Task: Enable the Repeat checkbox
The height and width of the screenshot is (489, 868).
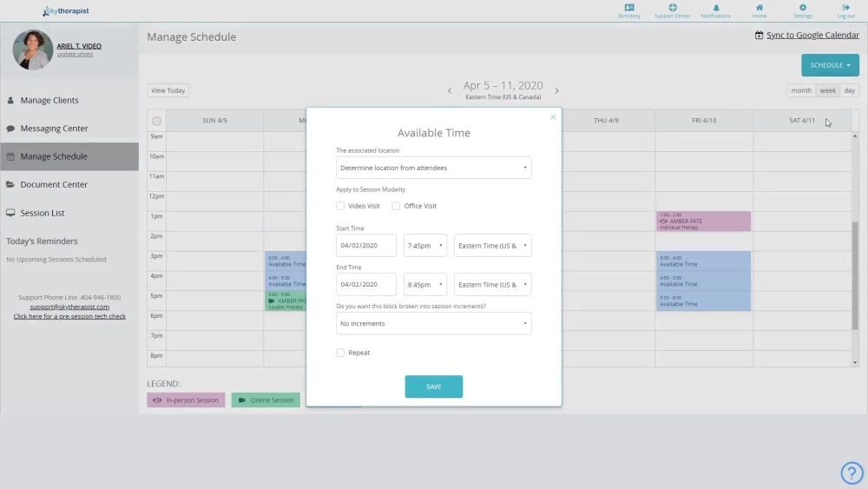Action: pyautogui.click(x=340, y=353)
